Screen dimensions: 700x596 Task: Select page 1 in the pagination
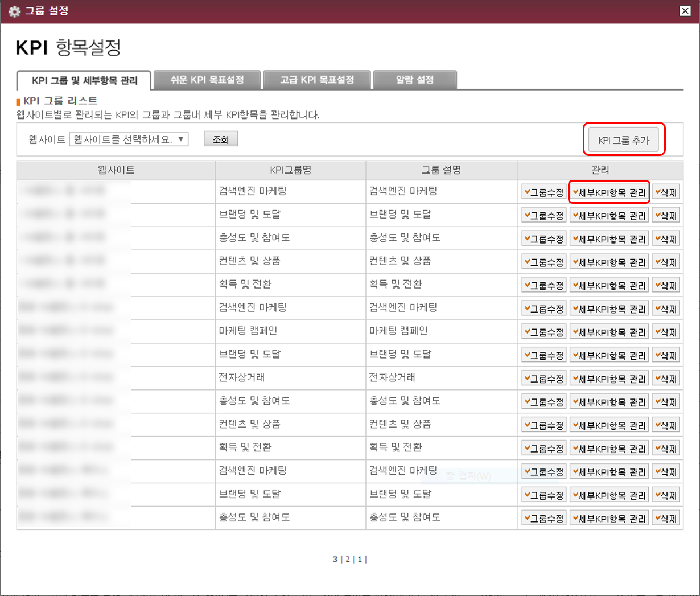(x=360, y=559)
